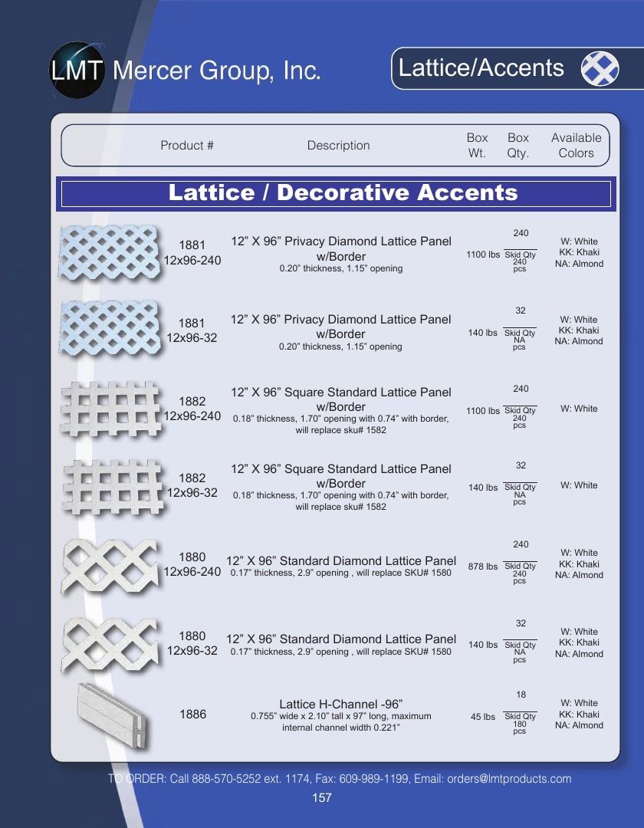Click Standard Diamond Lattice Panel description for 1880 12x96-240
This screenshot has height=828, width=644.
click(341, 566)
